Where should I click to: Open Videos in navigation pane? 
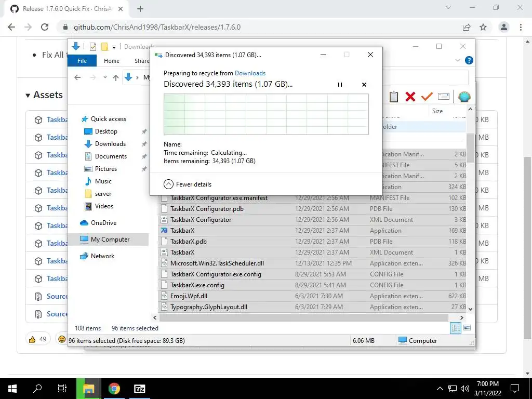click(99, 206)
